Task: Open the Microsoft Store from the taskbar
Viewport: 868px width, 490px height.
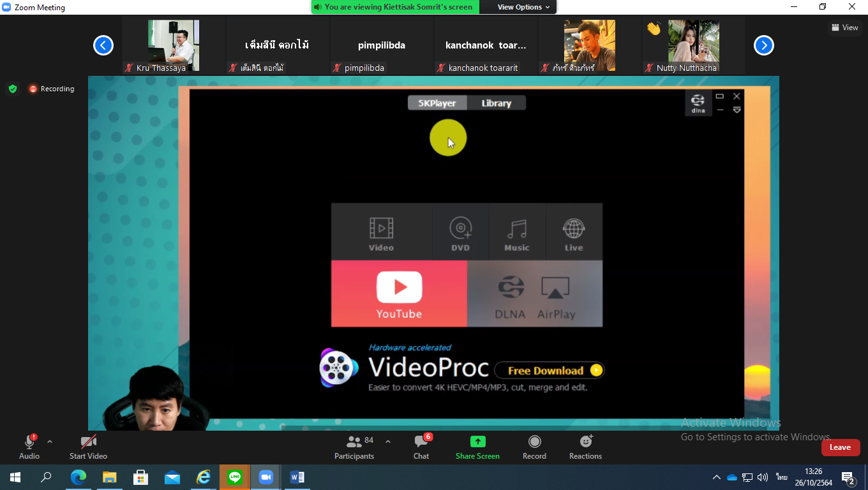Action: 140,477
